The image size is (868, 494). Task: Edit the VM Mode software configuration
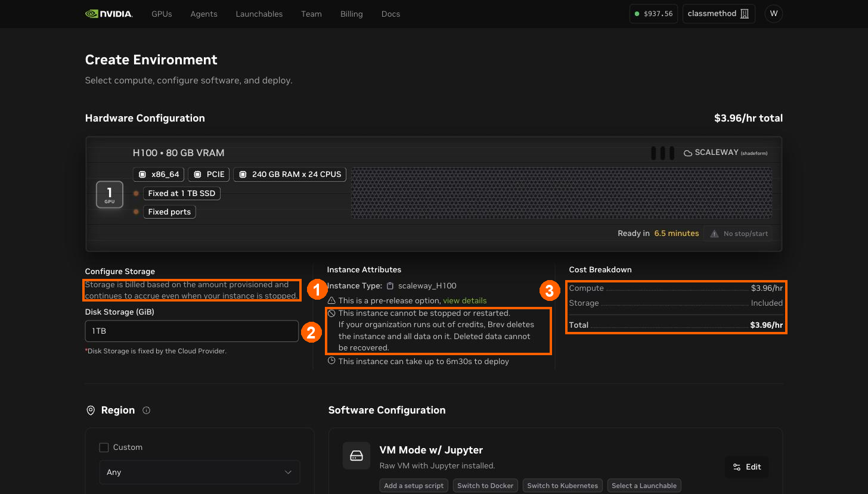[x=747, y=467]
